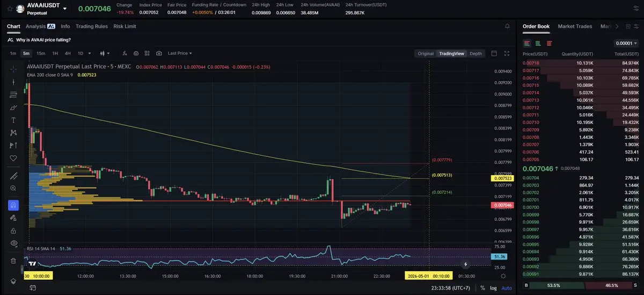
Task: Open the indicator templates grid icon
Action: 147,53
